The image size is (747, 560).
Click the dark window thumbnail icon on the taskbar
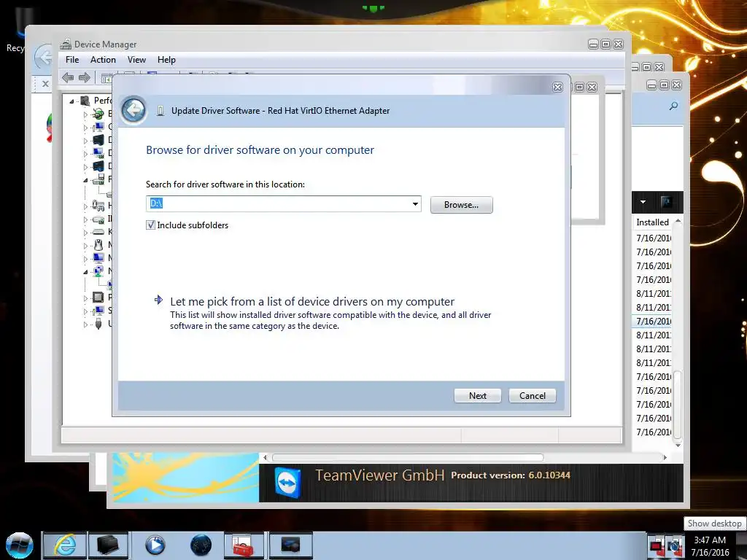coord(290,545)
